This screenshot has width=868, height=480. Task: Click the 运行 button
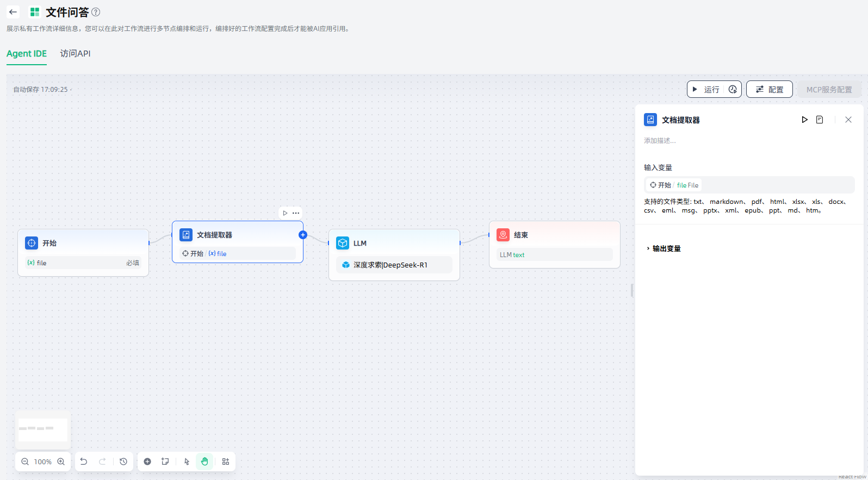point(706,90)
